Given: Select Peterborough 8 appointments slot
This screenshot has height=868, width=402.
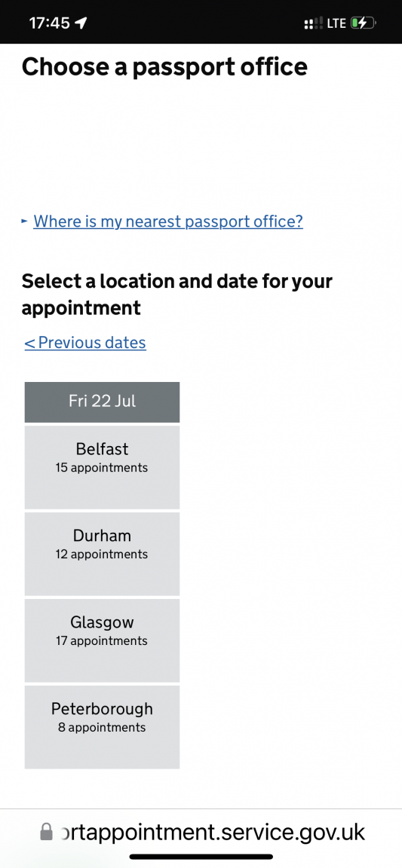Looking at the screenshot, I should (102, 727).
